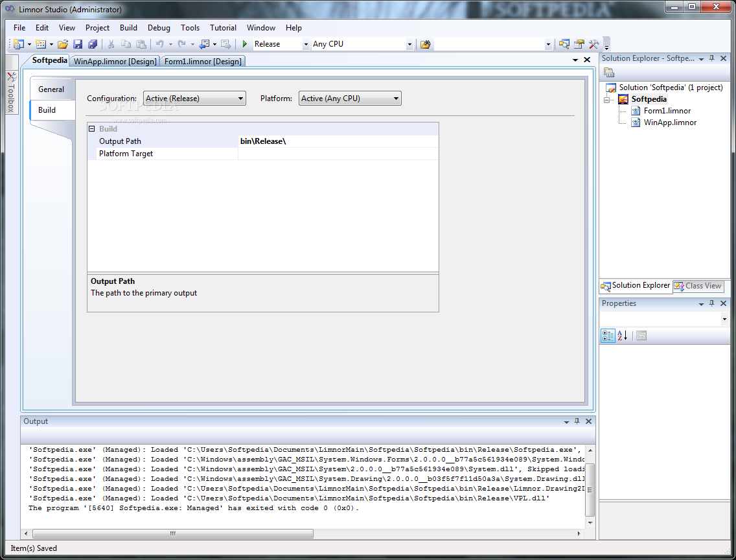Open the Help menu
The height and width of the screenshot is (560, 736).
(x=293, y=28)
